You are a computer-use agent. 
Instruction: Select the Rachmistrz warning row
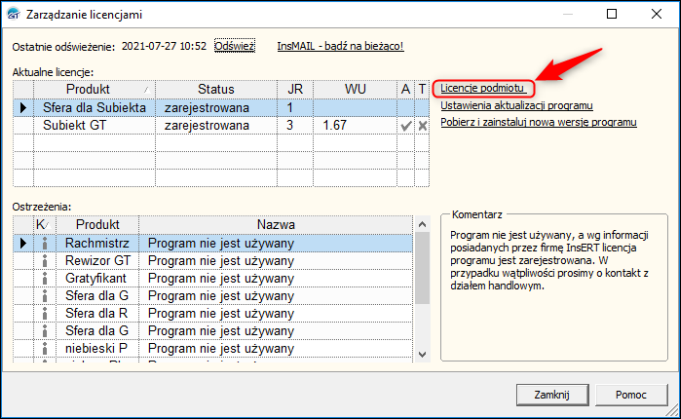213,243
